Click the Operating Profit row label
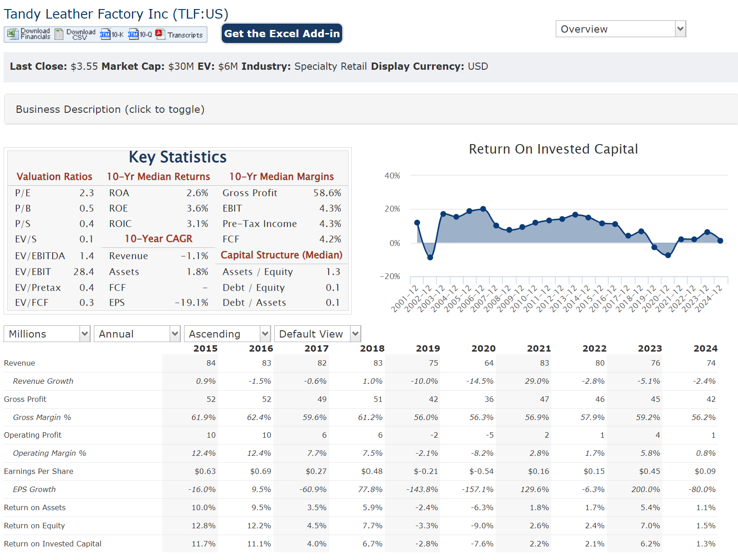 tap(33, 435)
